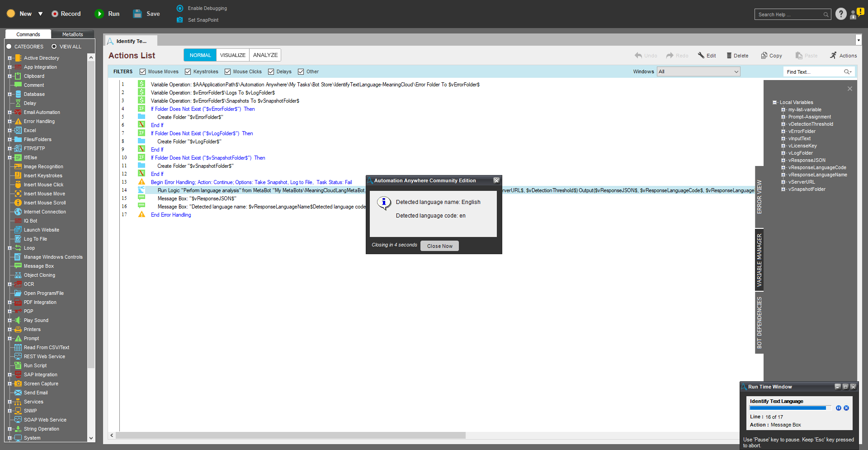Open the Actions running-man icon
868x450 pixels.
click(833, 56)
